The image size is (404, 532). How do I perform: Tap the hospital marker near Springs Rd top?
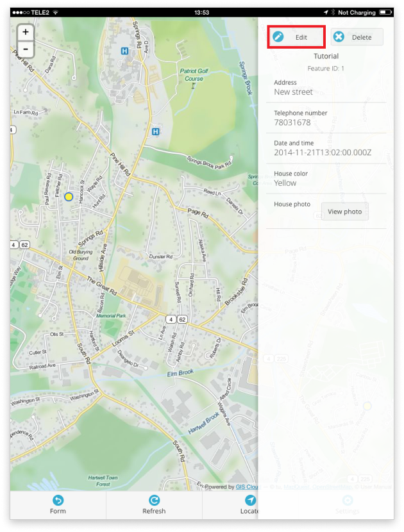coord(124,51)
